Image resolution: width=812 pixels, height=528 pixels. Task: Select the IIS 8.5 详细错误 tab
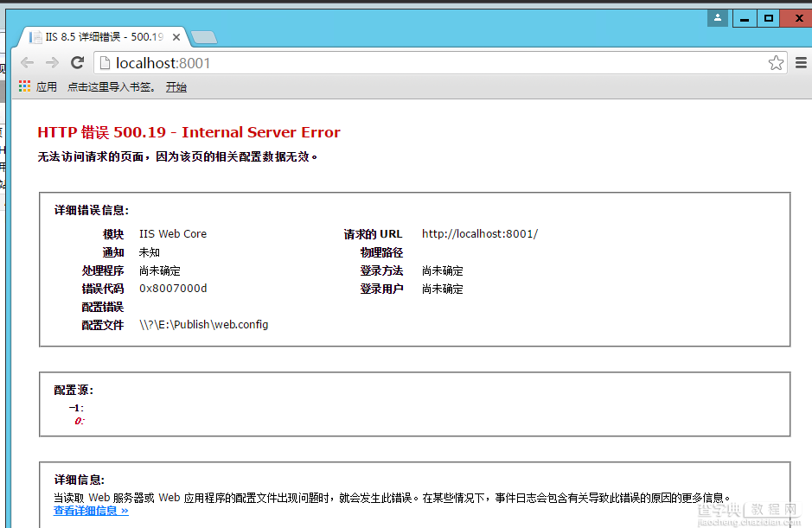pos(104,37)
